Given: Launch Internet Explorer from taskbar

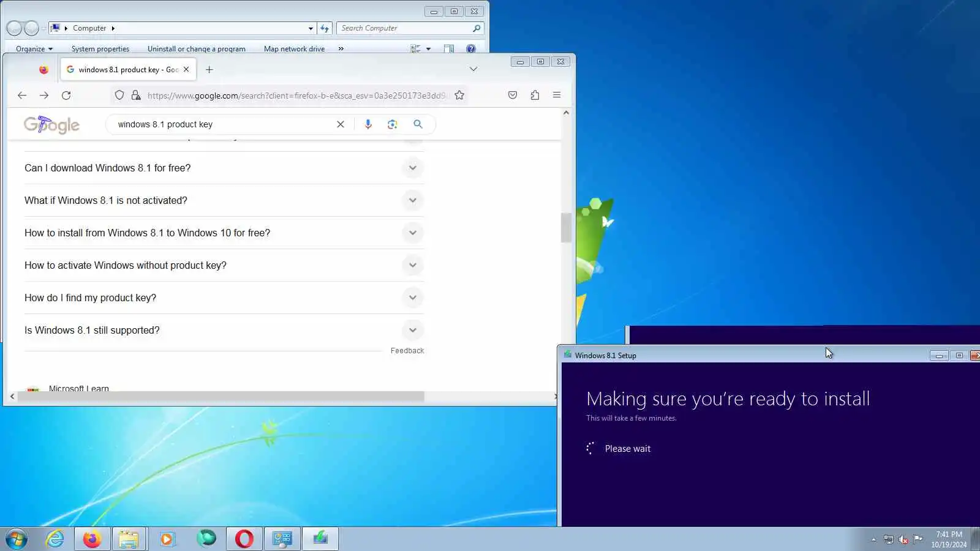Looking at the screenshot, I should coord(55,539).
